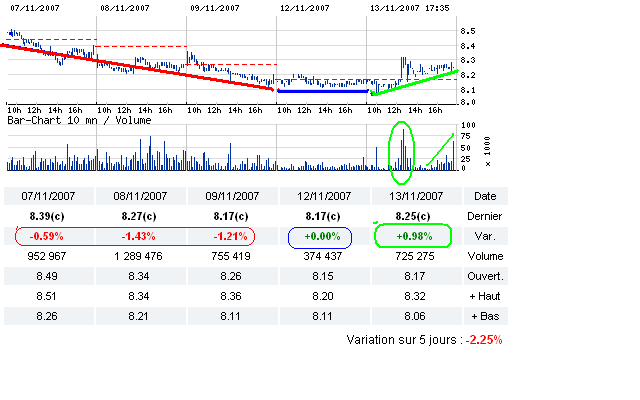
Task: Select the 08/11/2007 date cell in the table
Action: 140,196
